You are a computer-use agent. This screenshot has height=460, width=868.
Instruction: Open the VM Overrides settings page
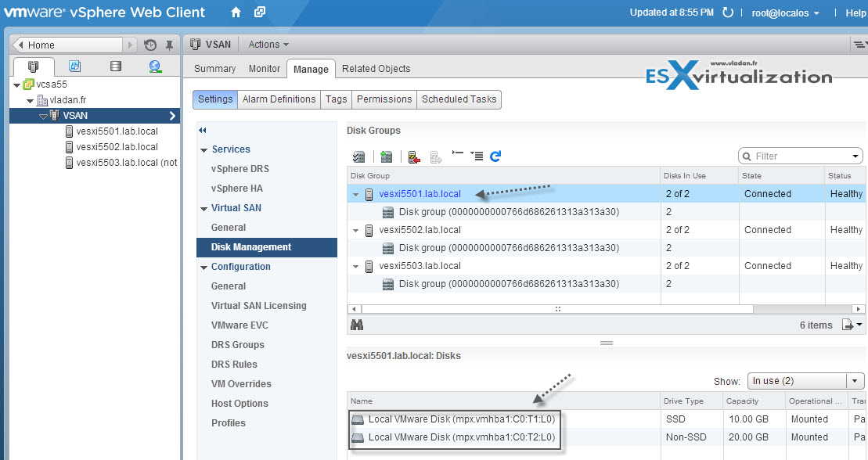[241, 383]
